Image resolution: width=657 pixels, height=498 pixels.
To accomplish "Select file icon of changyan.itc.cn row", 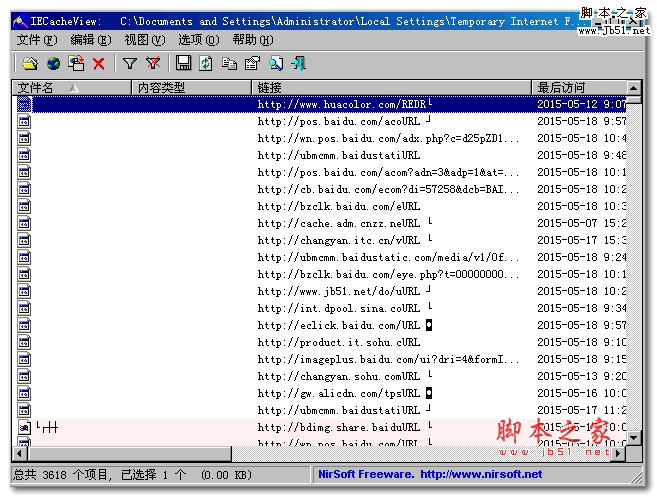I will tap(24, 240).
